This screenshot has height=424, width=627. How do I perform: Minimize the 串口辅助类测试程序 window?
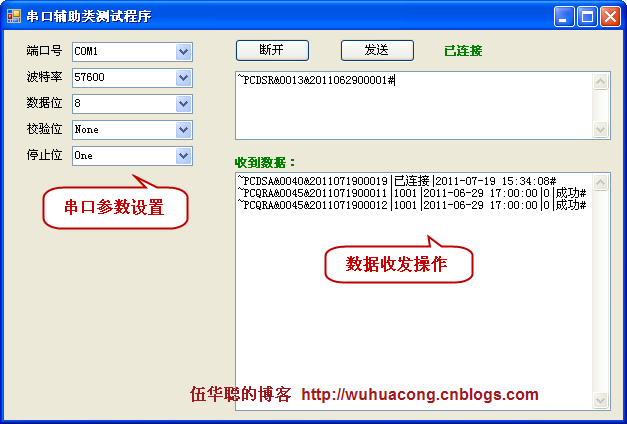(565, 16)
